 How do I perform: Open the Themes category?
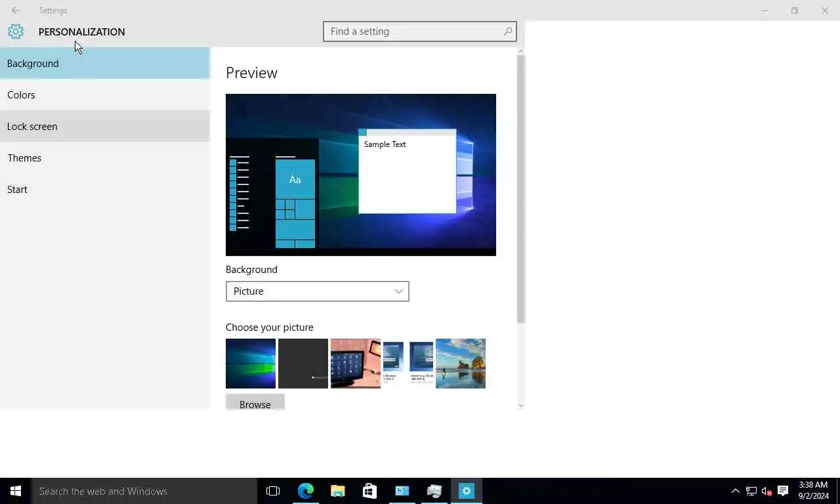pos(105,157)
